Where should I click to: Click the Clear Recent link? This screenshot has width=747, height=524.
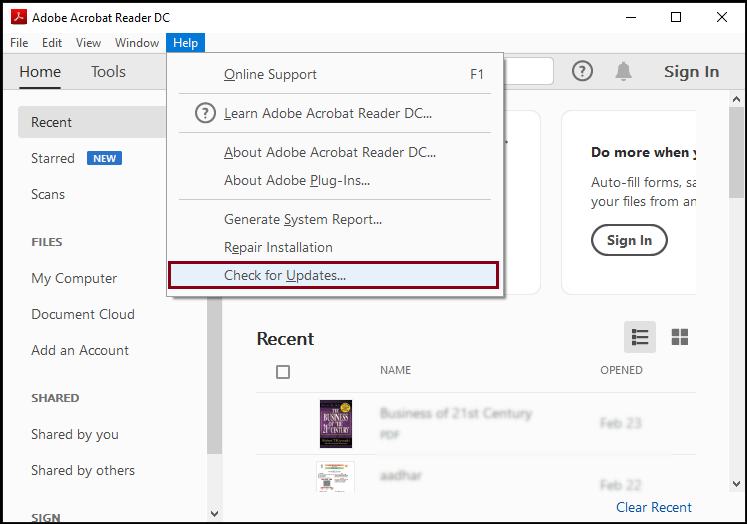point(654,507)
